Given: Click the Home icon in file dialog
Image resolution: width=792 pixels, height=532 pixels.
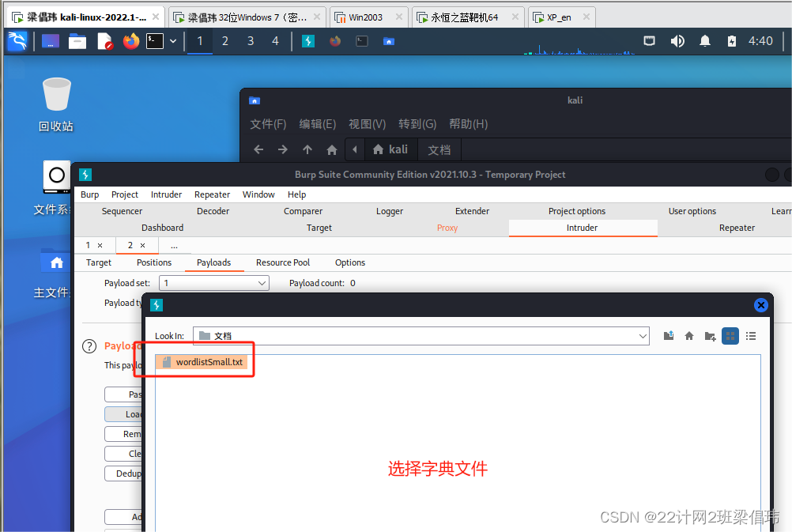Looking at the screenshot, I should (689, 336).
